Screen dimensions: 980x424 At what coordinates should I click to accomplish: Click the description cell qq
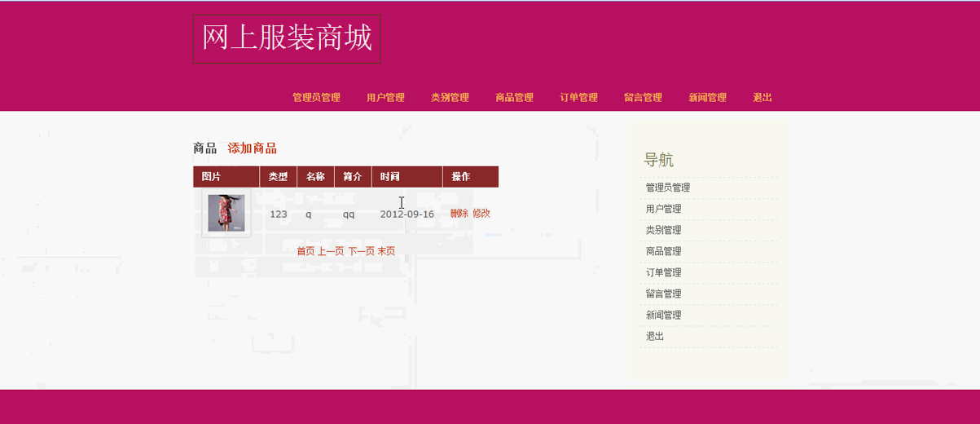349,214
